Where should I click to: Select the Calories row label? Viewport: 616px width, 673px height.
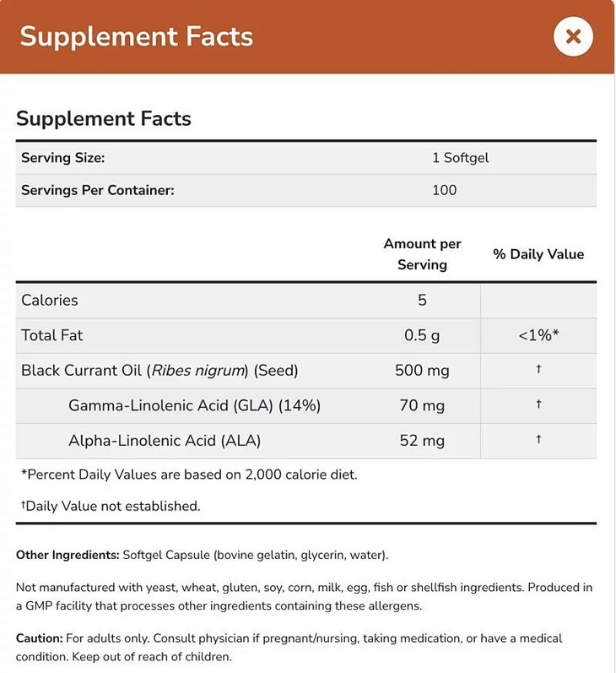pos(49,300)
